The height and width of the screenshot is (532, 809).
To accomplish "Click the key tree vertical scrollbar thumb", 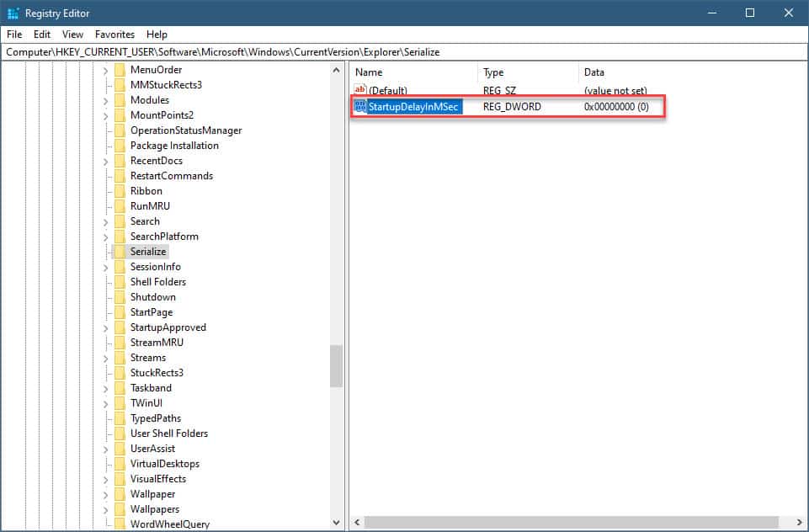I will click(337, 366).
